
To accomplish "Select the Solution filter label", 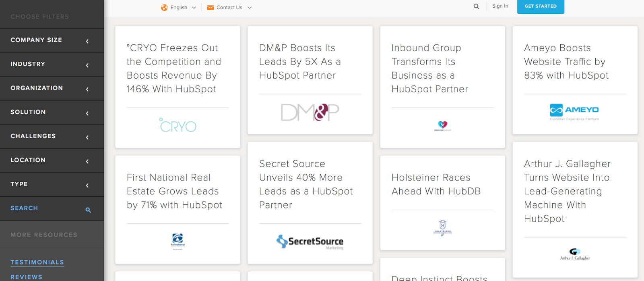I will [x=28, y=112].
